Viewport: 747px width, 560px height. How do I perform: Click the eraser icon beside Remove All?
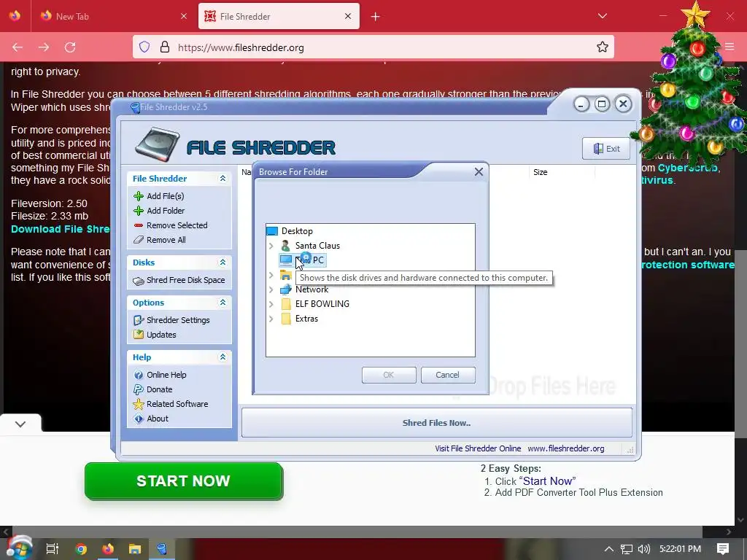pos(139,240)
